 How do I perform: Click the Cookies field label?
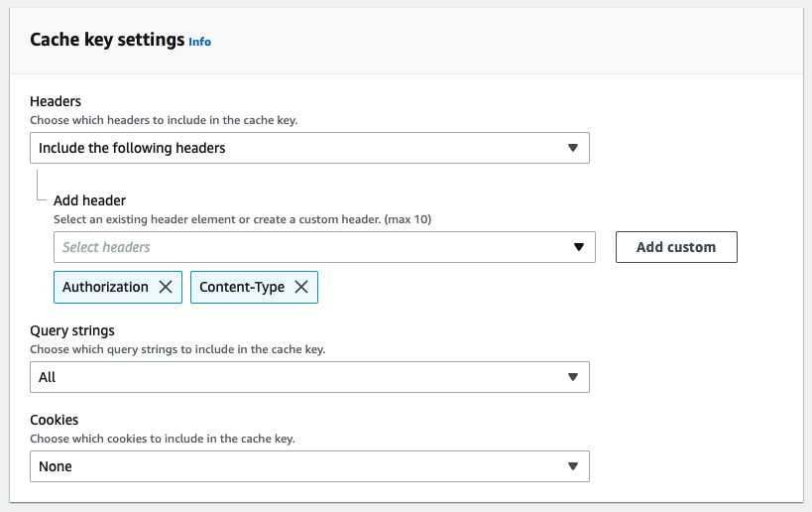point(54,420)
